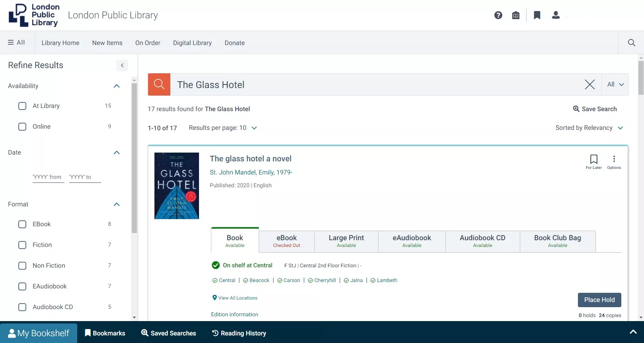This screenshot has height=343, width=644.
Task: Click the 'YYYY' from date field
Action: coord(48,177)
